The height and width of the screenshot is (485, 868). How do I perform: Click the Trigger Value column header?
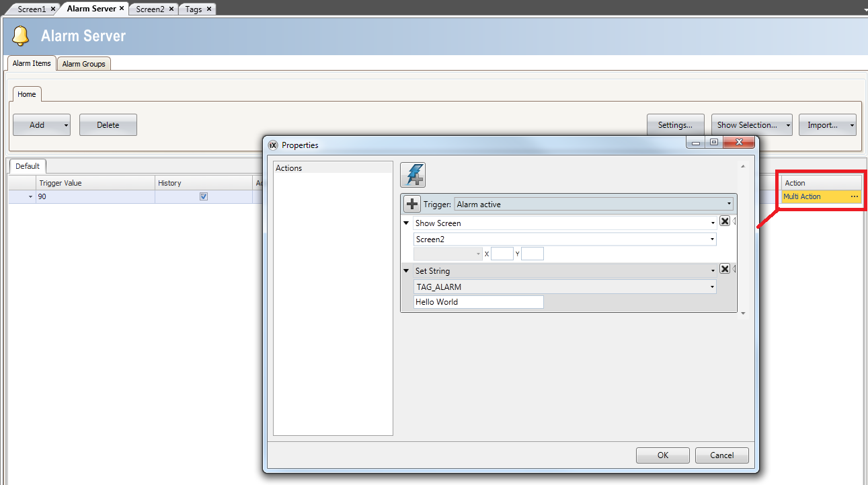pos(95,183)
